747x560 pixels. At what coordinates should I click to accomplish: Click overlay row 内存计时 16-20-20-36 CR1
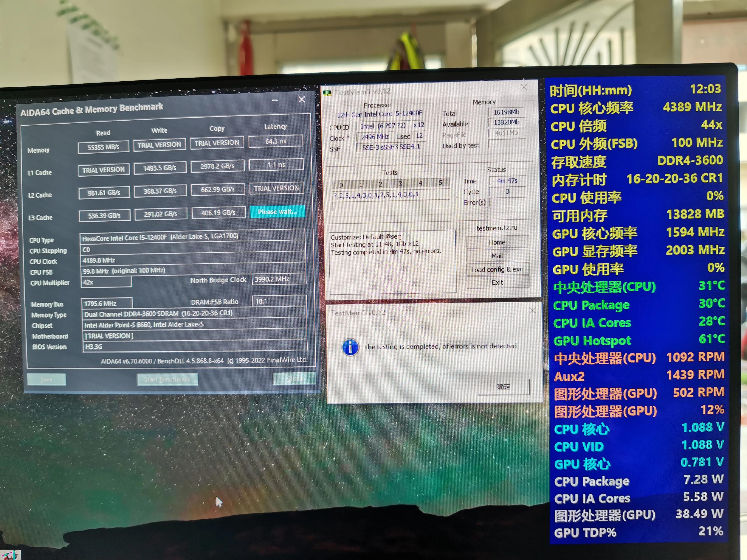[x=637, y=179]
